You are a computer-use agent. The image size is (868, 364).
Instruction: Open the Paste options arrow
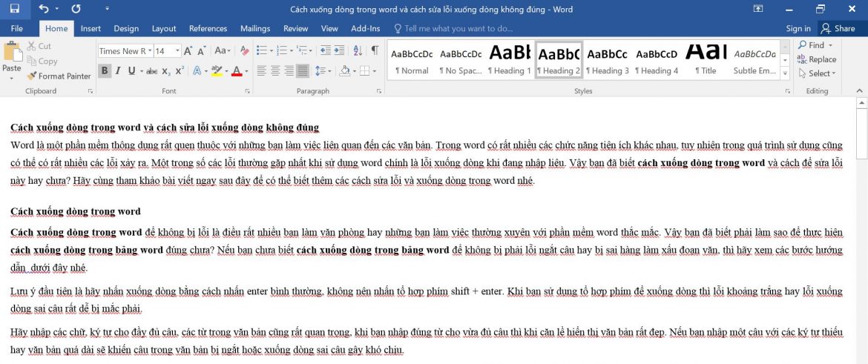[11, 78]
